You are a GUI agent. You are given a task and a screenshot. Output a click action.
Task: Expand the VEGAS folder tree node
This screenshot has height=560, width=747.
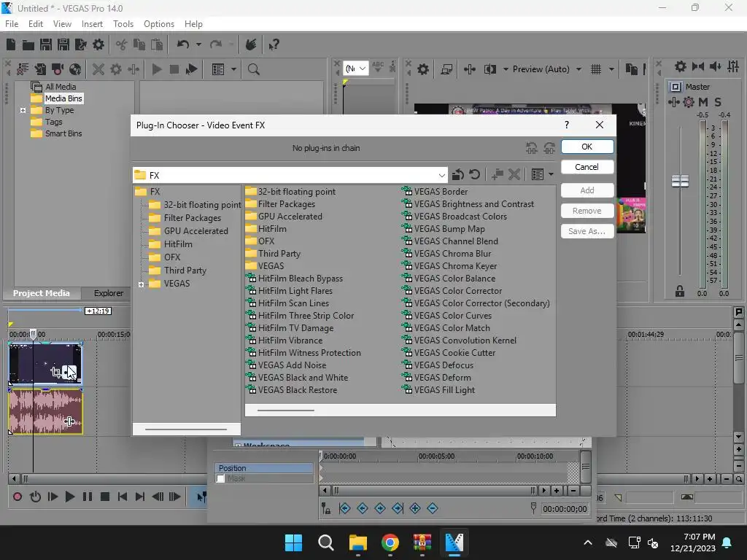pos(141,284)
